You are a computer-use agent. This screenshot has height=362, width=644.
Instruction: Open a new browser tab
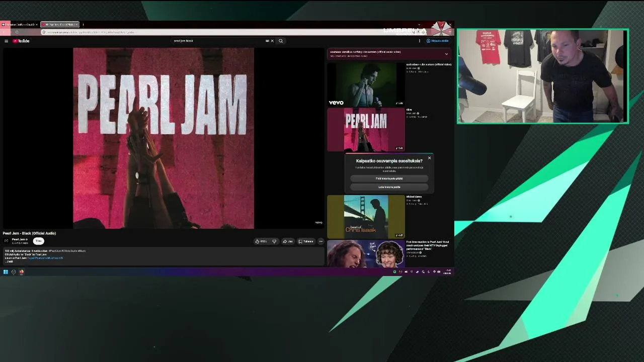tap(83, 25)
